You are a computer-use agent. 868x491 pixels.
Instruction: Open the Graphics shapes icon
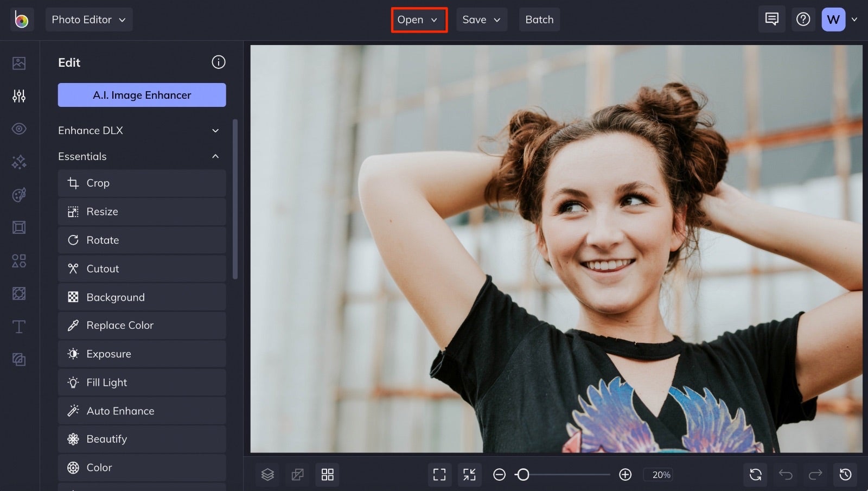tap(19, 260)
